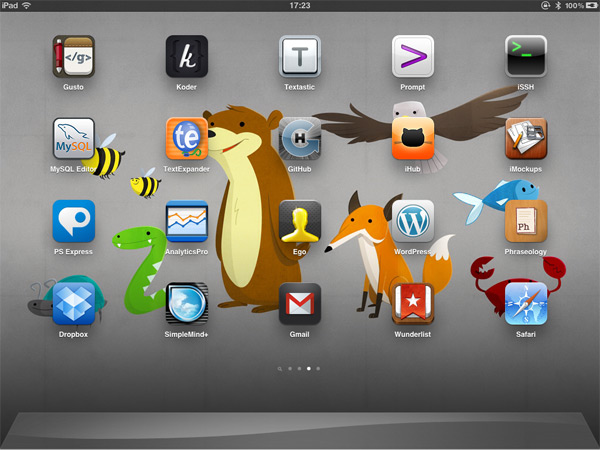Open the AnalyticsPro app

tap(187, 221)
